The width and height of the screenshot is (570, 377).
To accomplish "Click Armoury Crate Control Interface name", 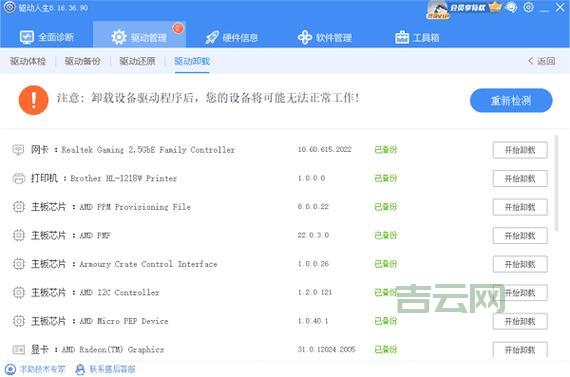I will point(148,264).
